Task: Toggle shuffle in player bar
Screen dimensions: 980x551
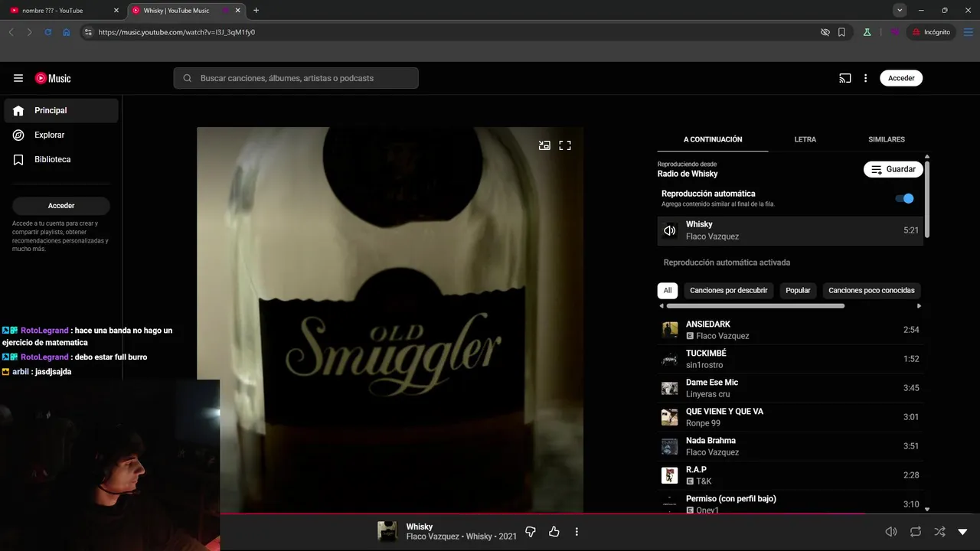Action: click(939, 532)
